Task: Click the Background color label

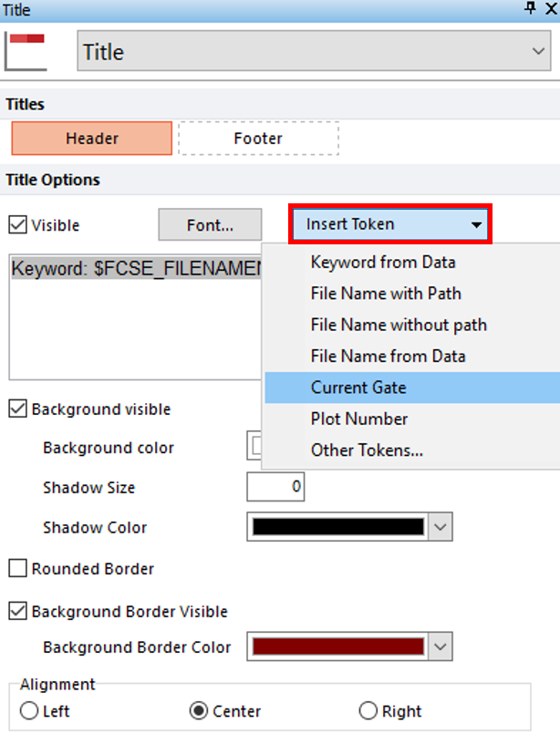Action: click(x=109, y=448)
